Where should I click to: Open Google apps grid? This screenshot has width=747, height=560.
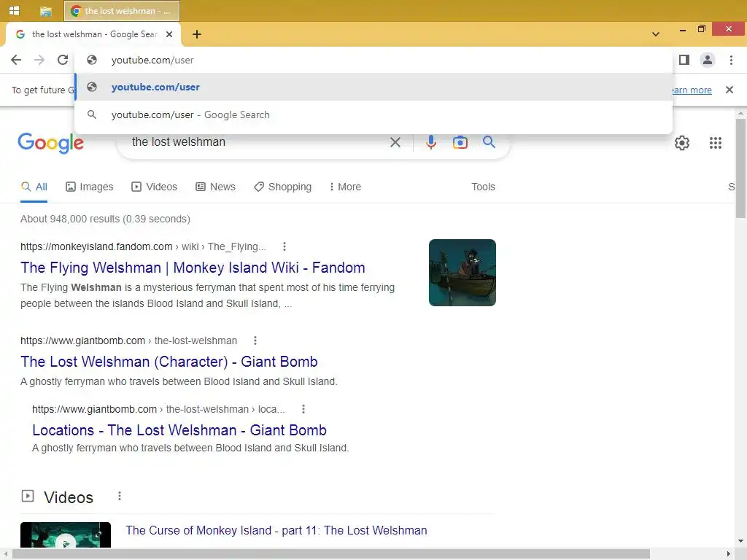[715, 143]
